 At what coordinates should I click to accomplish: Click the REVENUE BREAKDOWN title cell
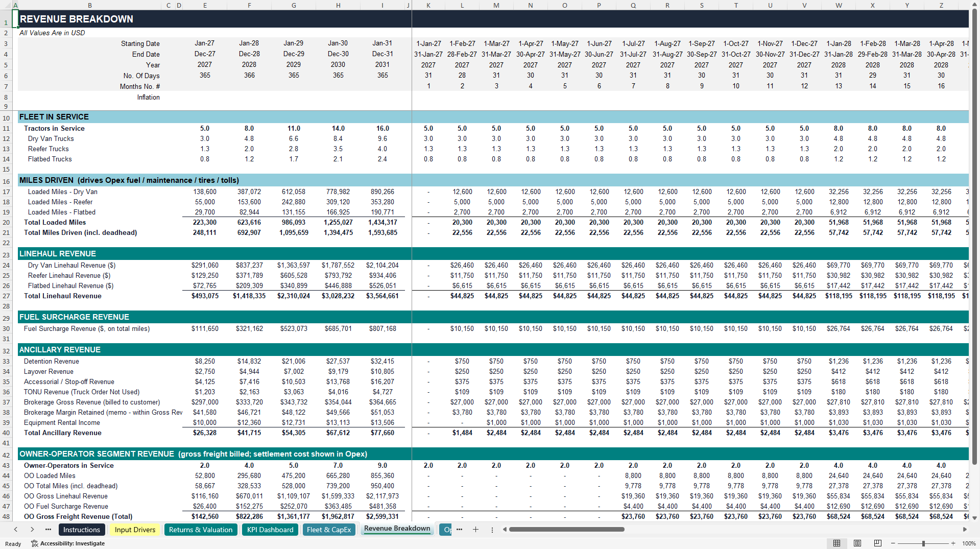[77, 19]
